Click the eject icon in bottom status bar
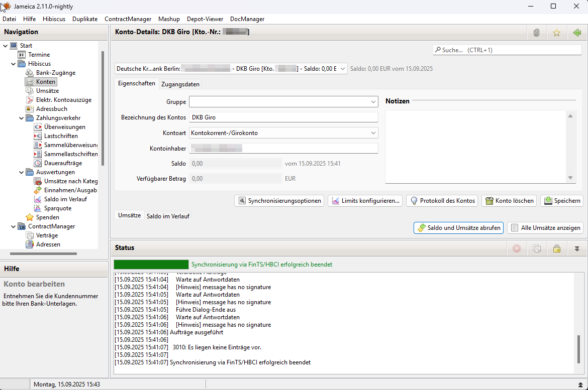Image resolution: width=588 pixels, height=390 pixels. (580, 384)
